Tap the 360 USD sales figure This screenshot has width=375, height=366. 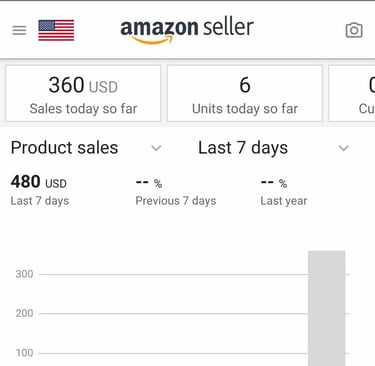click(x=83, y=85)
